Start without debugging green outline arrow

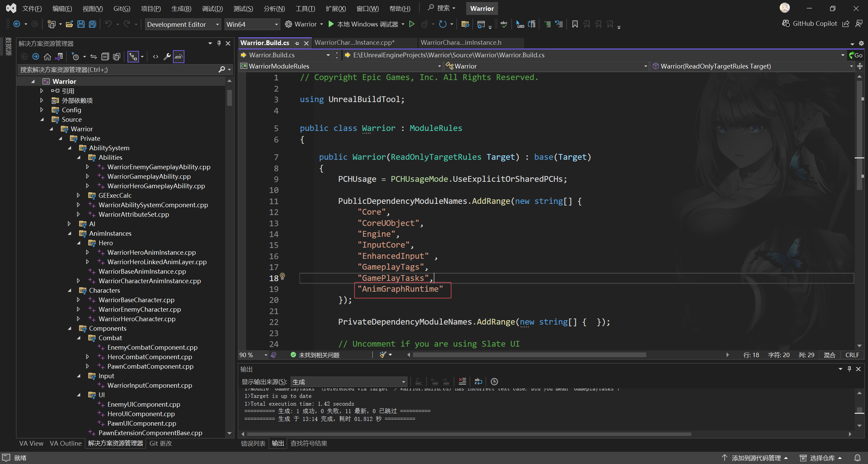pos(412,24)
